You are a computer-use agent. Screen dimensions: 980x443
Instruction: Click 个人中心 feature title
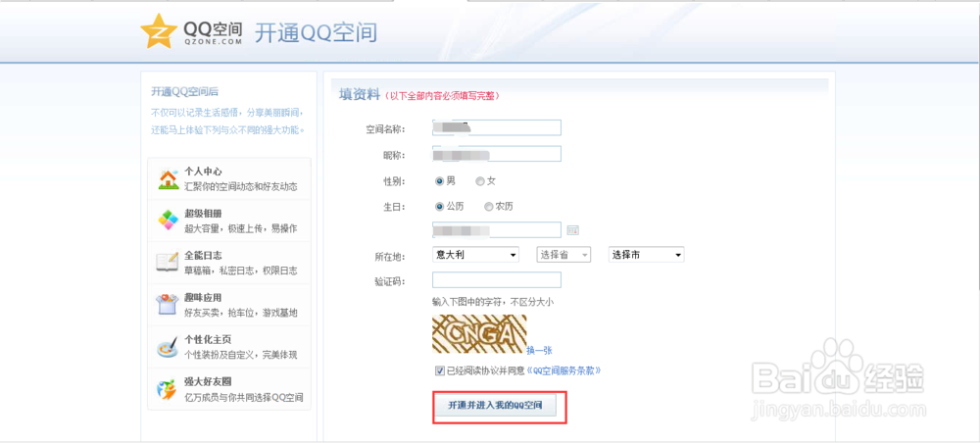point(203,172)
